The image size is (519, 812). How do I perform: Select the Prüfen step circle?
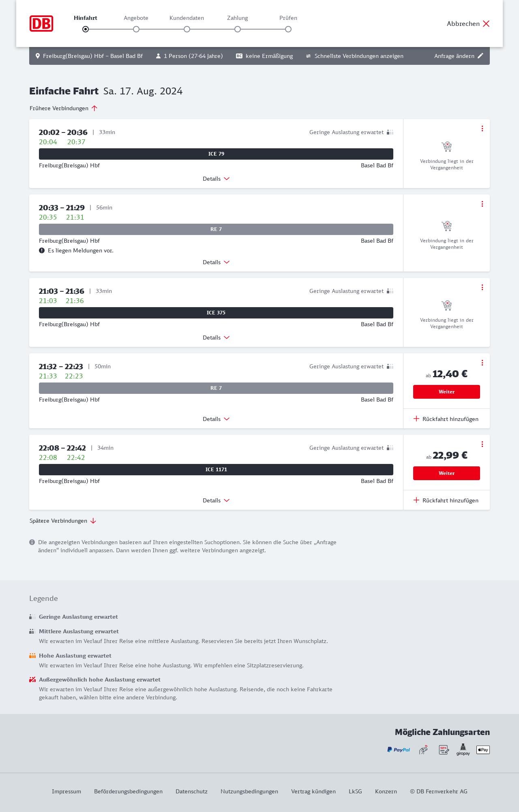[288, 29]
